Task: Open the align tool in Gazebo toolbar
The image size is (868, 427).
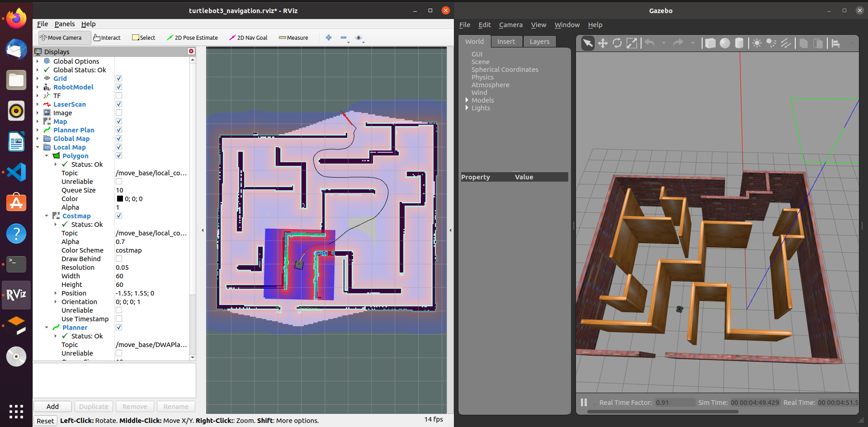Action: [836, 43]
